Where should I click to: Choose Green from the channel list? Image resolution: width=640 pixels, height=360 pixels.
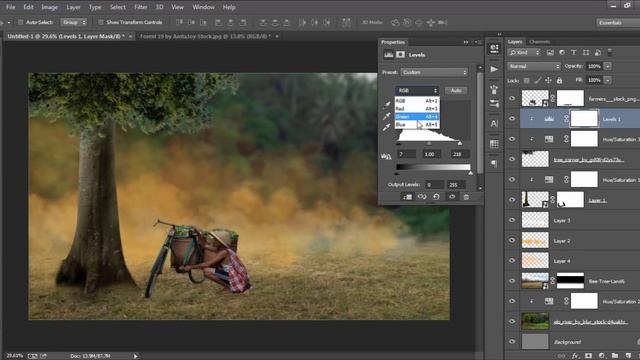[x=417, y=117]
